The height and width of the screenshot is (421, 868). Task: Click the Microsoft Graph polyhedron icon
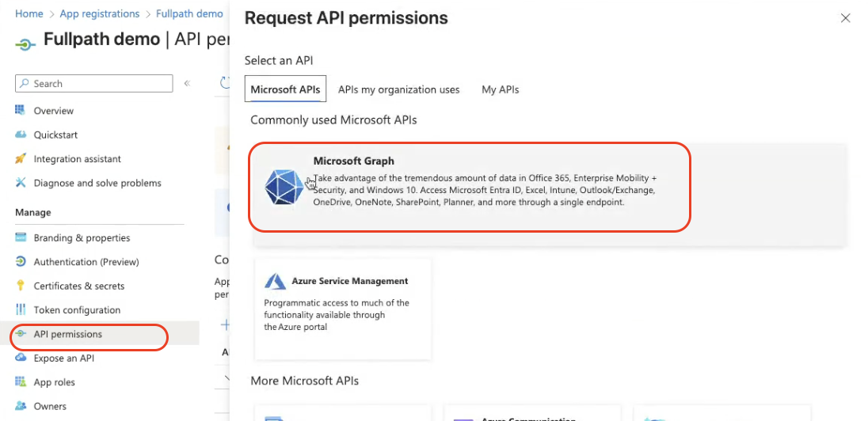pos(284,187)
